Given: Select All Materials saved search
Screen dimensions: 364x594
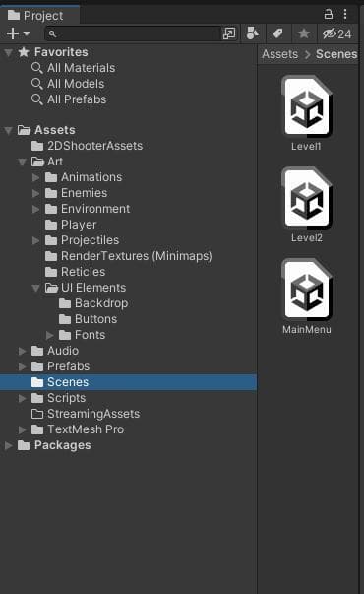Looking at the screenshot, I should [81, 68].
